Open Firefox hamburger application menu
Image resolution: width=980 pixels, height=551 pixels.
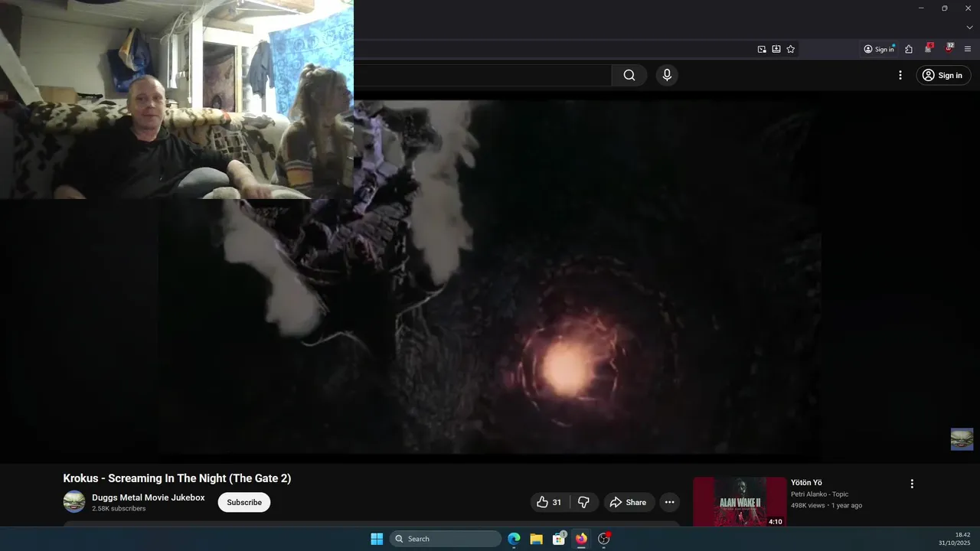968,49
